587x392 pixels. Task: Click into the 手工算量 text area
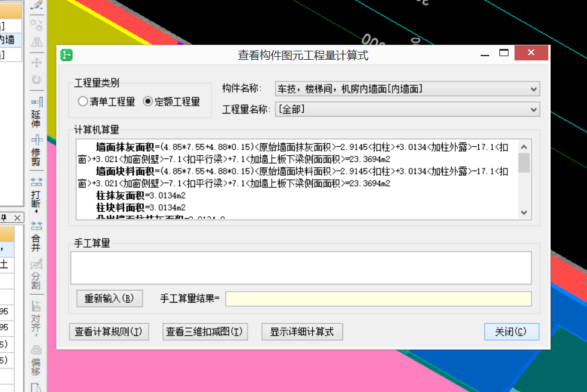[x=301, y=268]
